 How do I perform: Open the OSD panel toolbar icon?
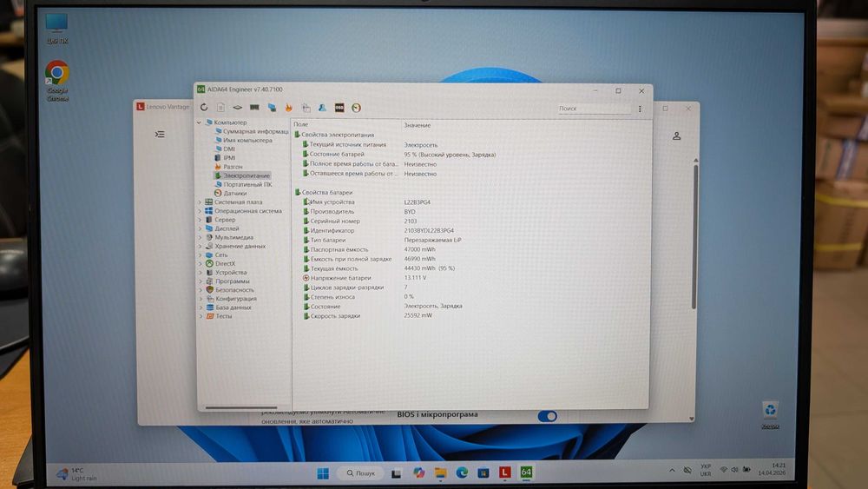[x=339, y=108]
